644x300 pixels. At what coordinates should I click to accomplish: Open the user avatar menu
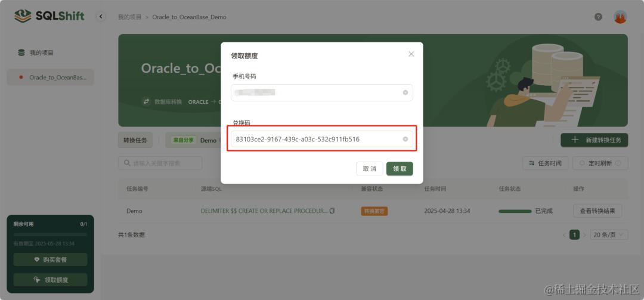620,17
